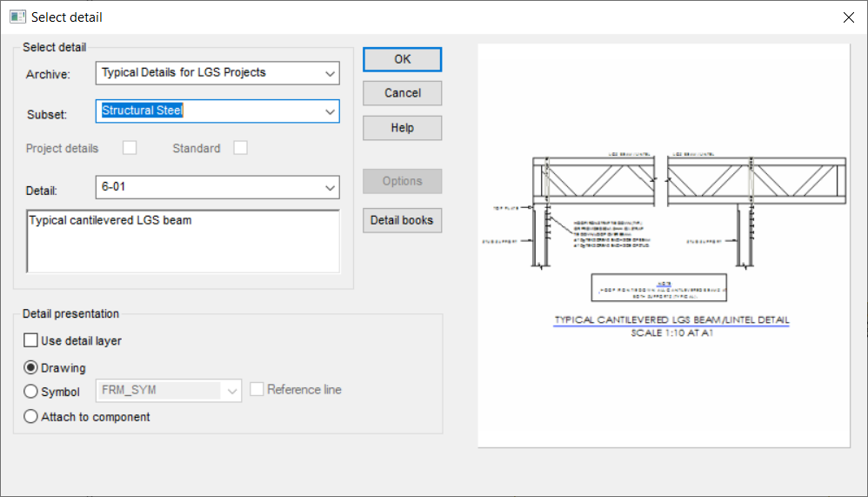
Task: Open the Detail books button
Action: tap(402, 220)
